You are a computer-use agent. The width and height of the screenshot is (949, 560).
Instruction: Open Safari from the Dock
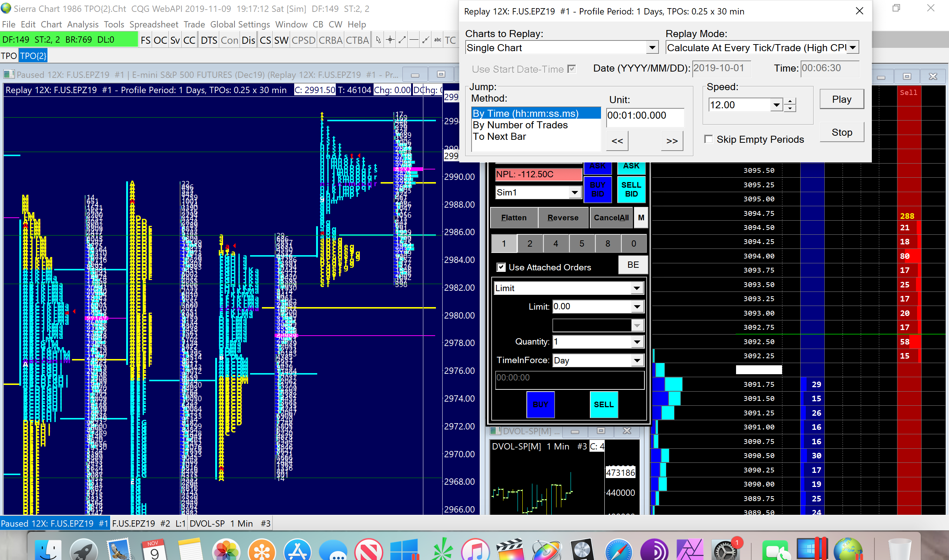tap(618, 550)
